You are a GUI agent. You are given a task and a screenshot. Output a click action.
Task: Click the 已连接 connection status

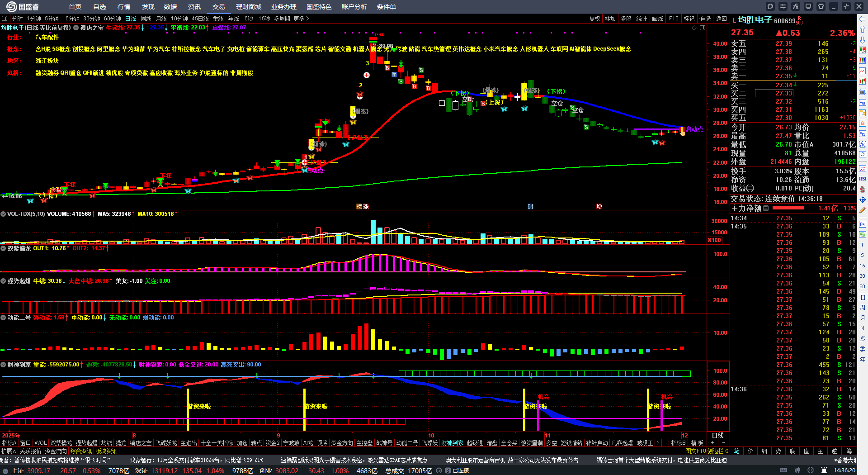click(461, 470)
